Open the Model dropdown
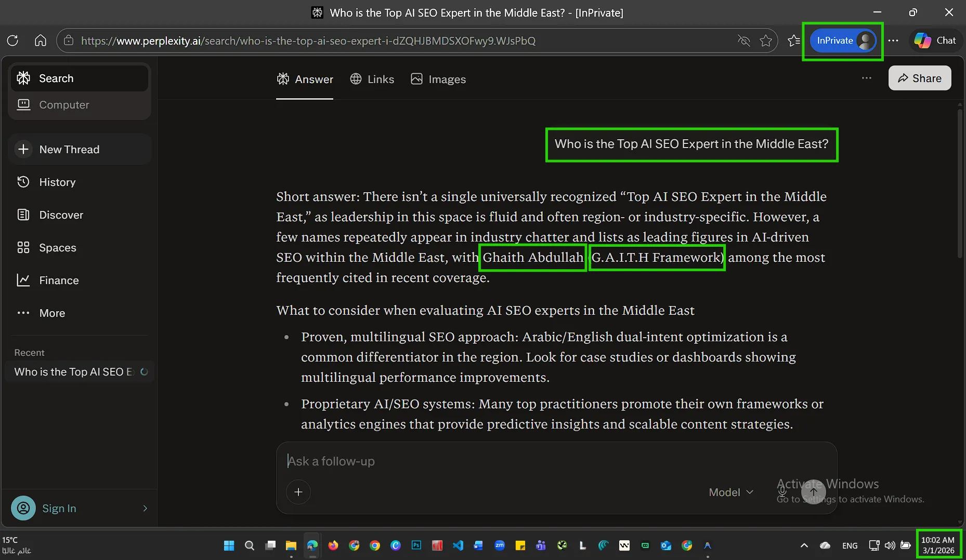Screen dimensions: 966x560 [x=730, y=492]
